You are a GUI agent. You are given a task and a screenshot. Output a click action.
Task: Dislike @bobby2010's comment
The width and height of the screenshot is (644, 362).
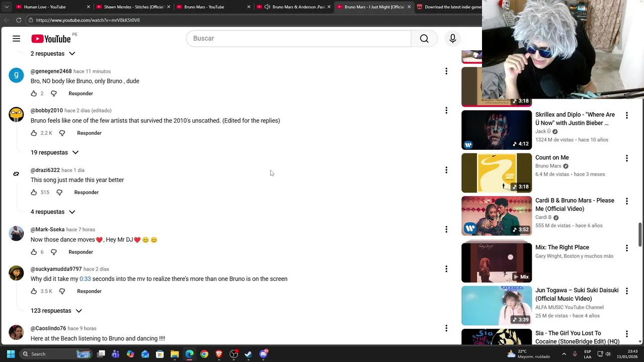click(x=62, y=133)
